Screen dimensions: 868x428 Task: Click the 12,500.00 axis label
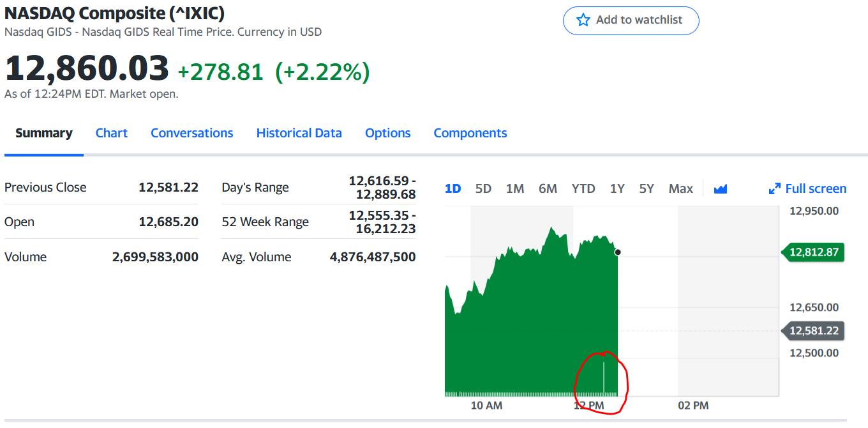pyautogui.click(x=814, y=353)
